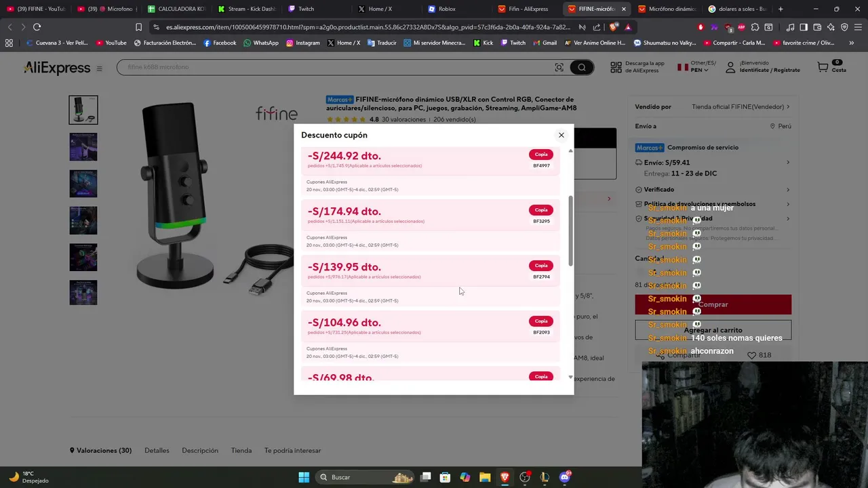Click the 30 valoraciones rating link
The height and width of the screenshot is (488, 868).
[403, 119]
